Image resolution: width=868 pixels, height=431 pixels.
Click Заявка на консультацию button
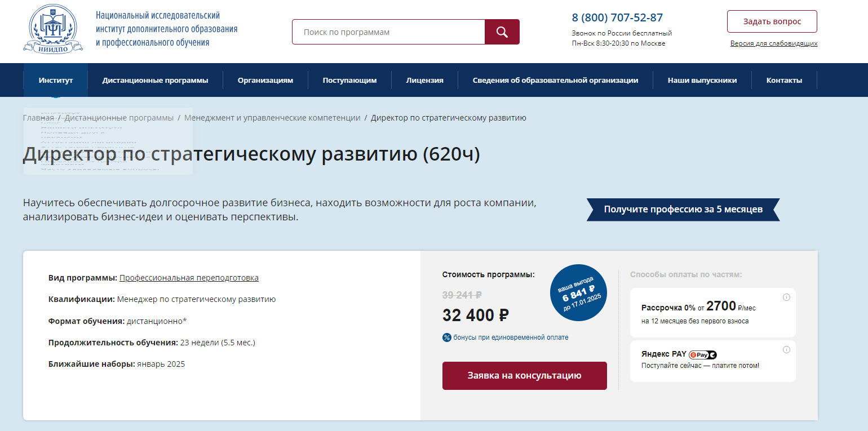[524, 376]
